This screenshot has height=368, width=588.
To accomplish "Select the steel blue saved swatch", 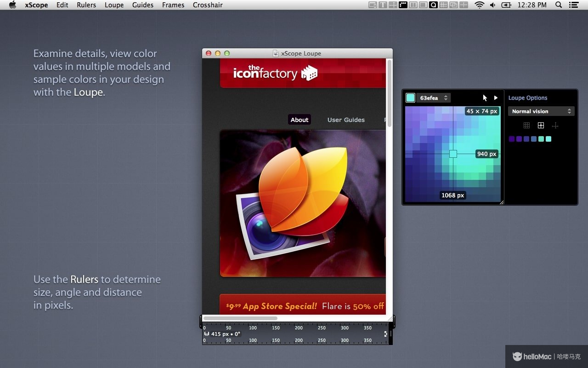I will 534,139.
